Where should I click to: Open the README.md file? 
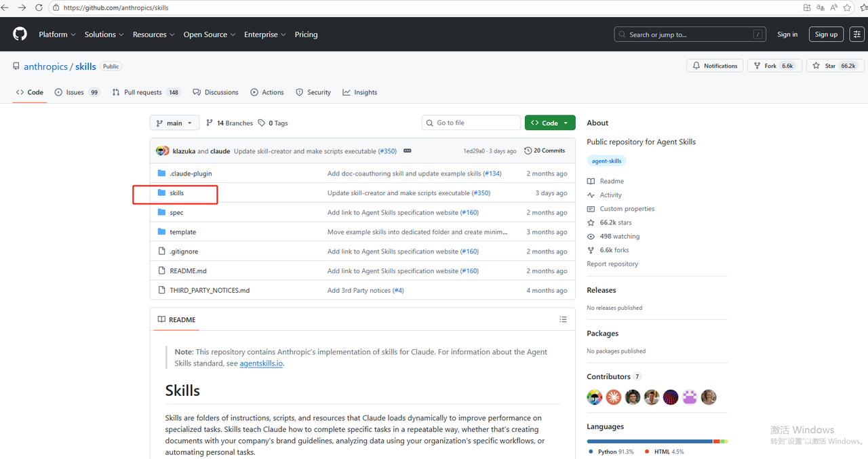[x=189, y=271]
